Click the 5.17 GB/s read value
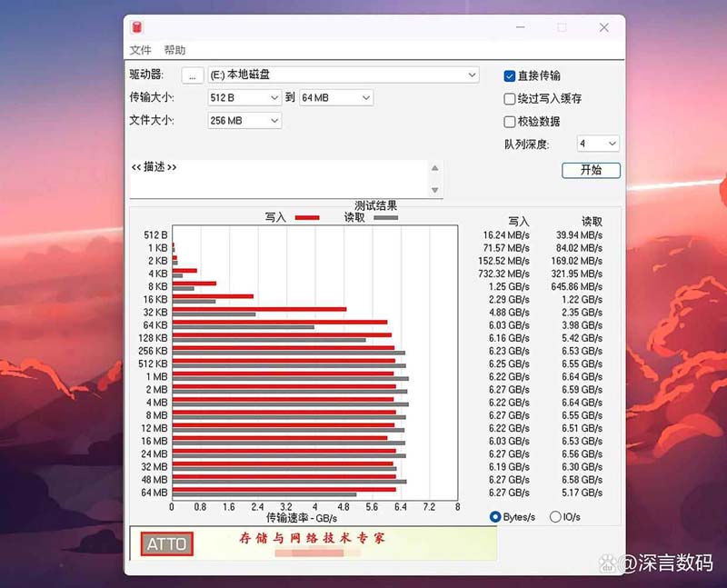Image resolution: width=727 pixels, height=588 pixels. (582, 493)
